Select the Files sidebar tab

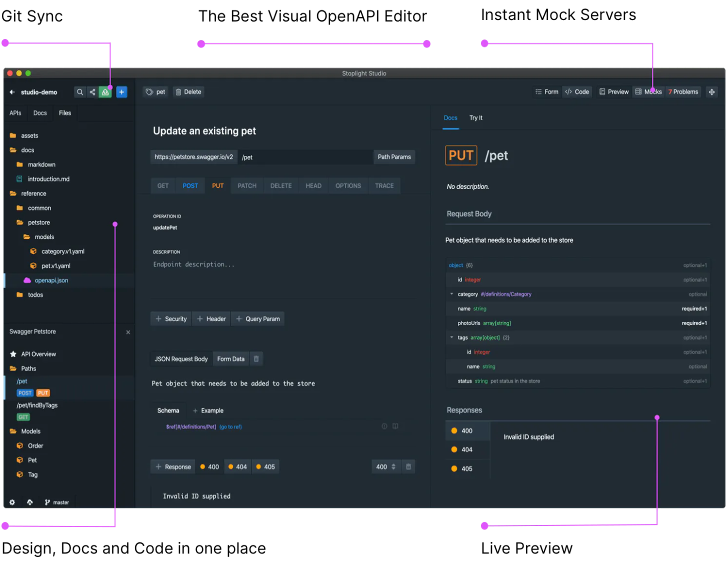click(x=65, y=113)
